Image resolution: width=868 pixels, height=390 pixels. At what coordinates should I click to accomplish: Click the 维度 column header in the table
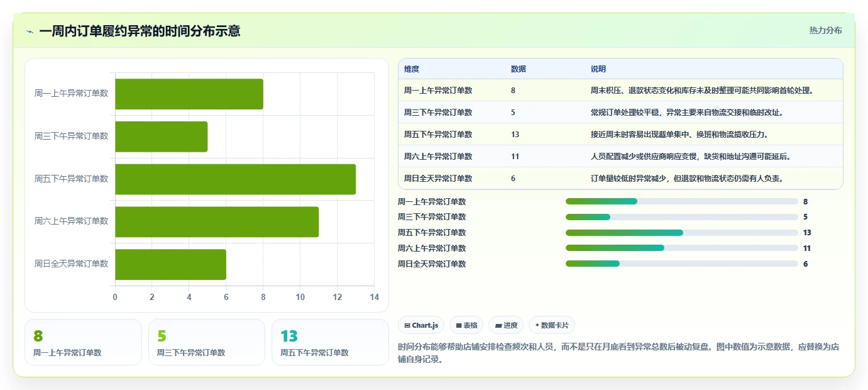tap(412, 69)
